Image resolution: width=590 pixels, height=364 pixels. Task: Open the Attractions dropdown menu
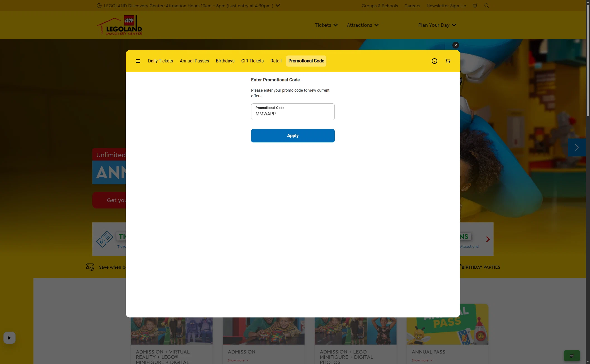(x=363, y=25)
